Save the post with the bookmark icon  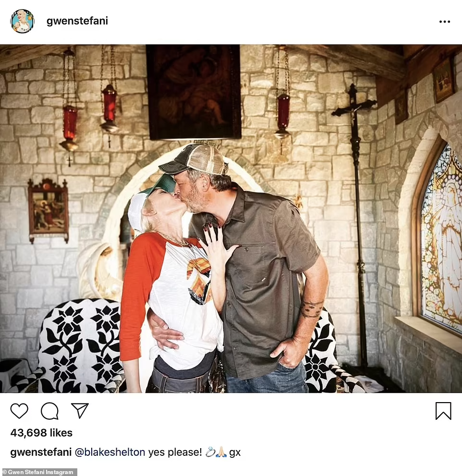(443, 411)
